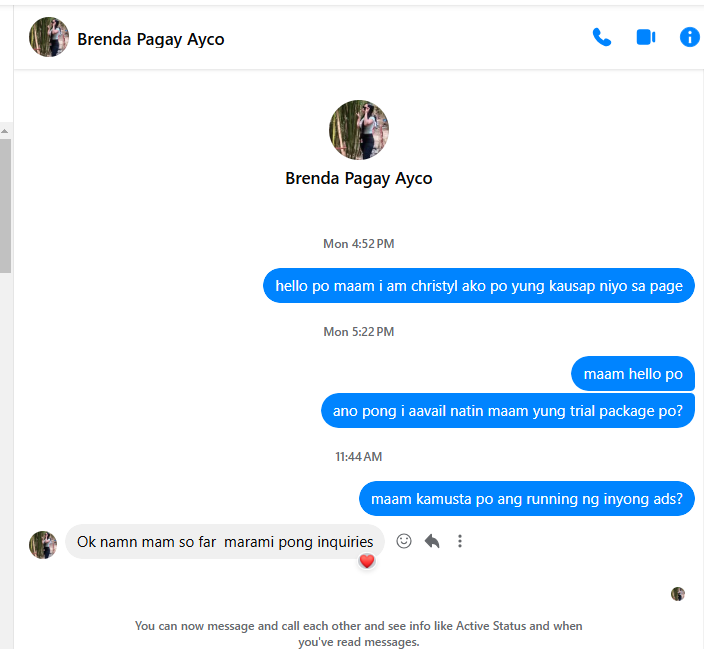Open more options for received message
The image size is (704, 649).
point(460,541)
